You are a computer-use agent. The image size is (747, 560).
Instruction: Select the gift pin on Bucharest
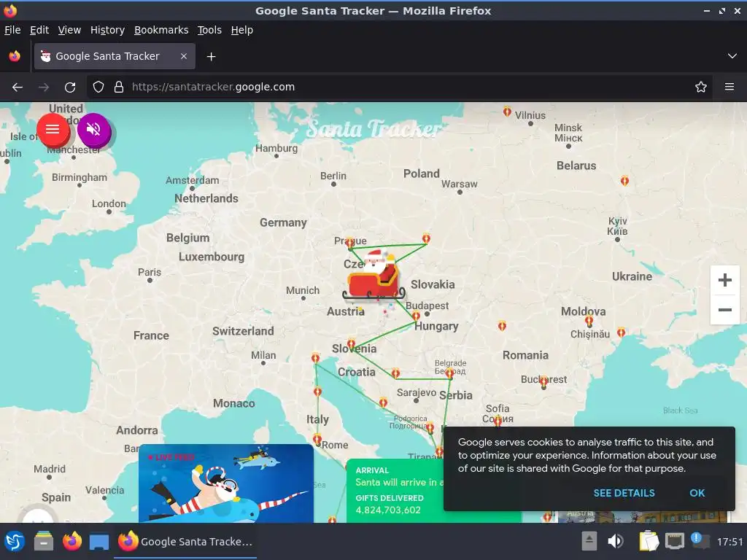pyautogui.click(x=543, y=381)
